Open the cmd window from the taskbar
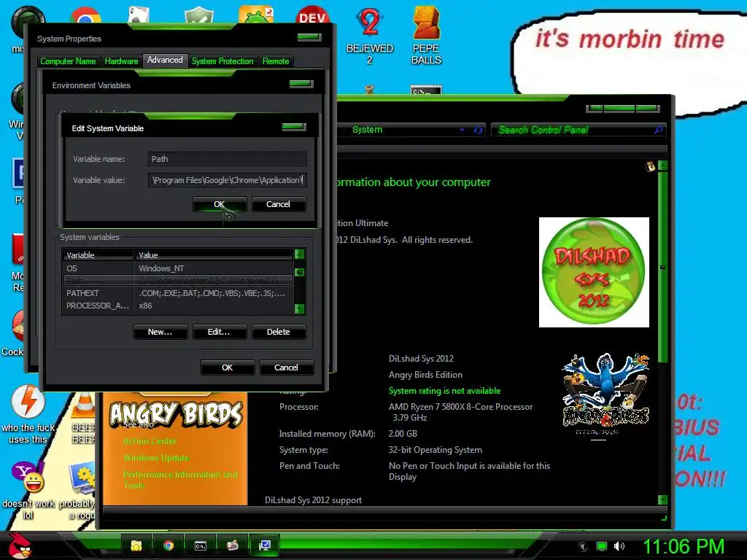This screenshot has width=747, height=560. (201, 545)
